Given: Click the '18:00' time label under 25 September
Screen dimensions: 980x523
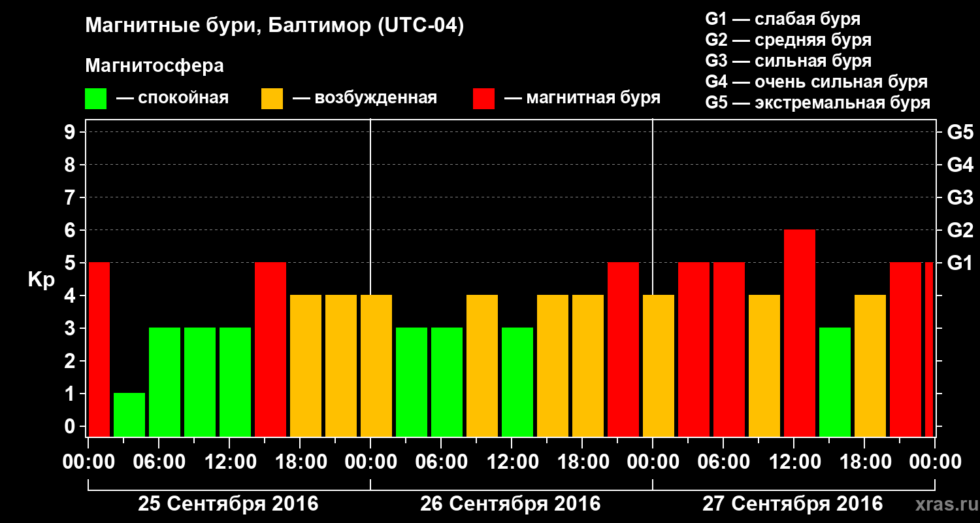Looking at the screenshot, I should pos(300,462).
